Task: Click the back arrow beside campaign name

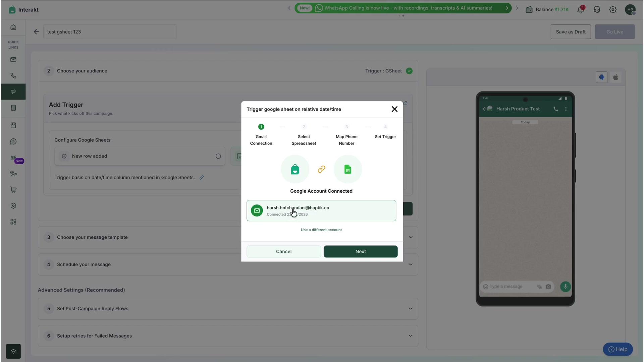Action: point(36,32)
